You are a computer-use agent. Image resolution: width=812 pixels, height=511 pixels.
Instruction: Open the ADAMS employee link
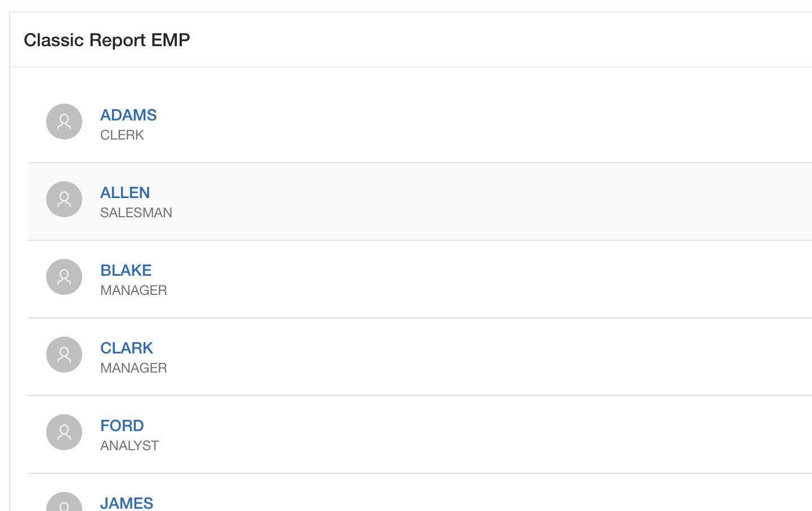click(128, 115)
